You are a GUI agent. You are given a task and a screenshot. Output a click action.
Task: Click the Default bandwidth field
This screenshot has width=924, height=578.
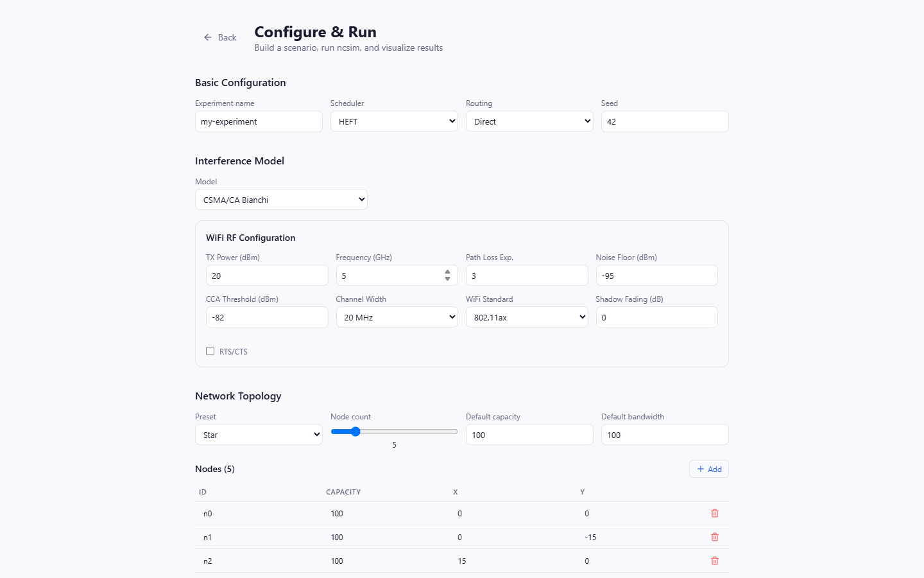click(665, 435)
